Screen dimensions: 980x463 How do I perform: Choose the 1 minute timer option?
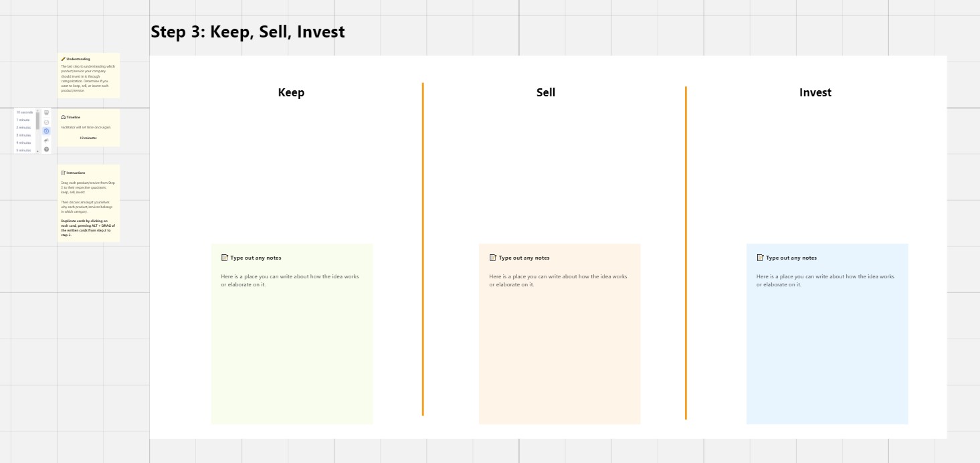(23, 120)
